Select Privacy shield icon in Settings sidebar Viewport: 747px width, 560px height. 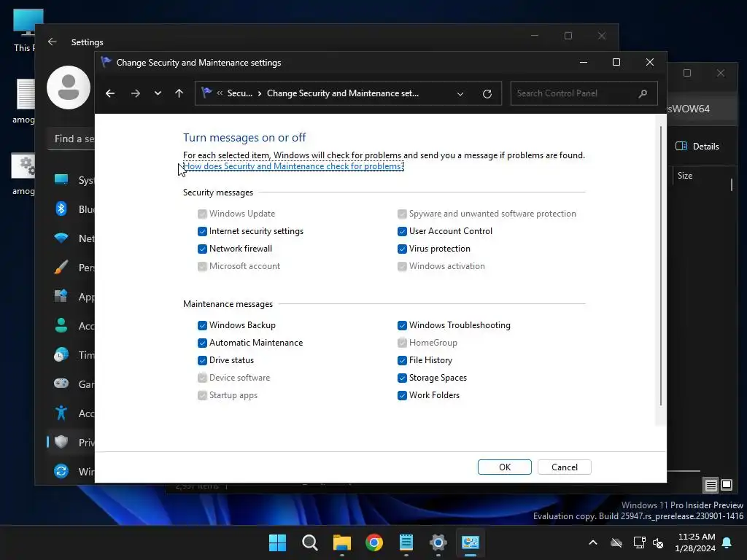click(x=61, y=443)
